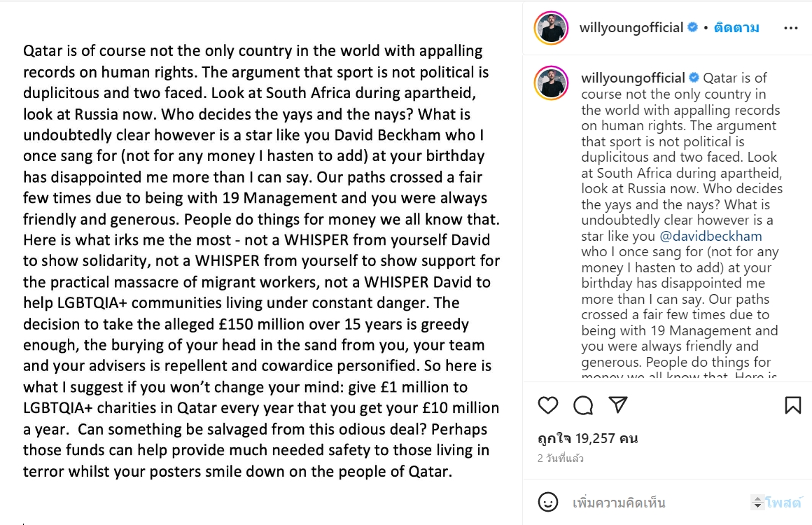Follow willyoungofficial with the ติดตาม button

pos(736,28)
